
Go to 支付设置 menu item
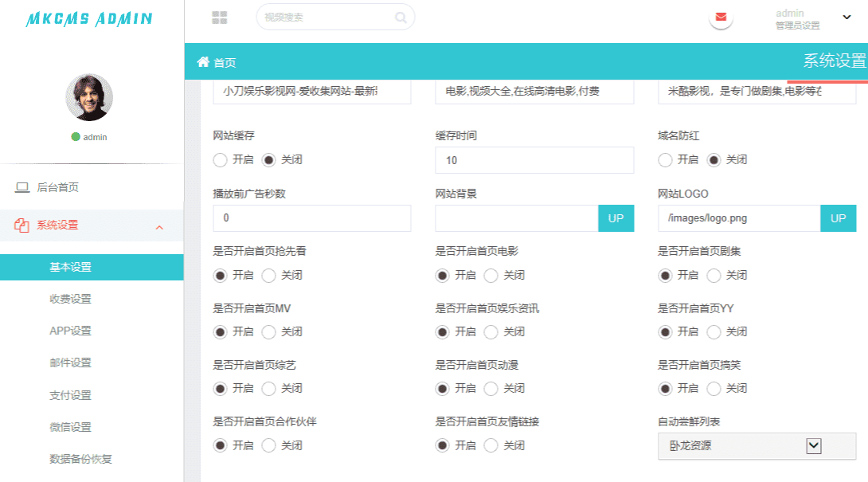click(x=70, y=395)
